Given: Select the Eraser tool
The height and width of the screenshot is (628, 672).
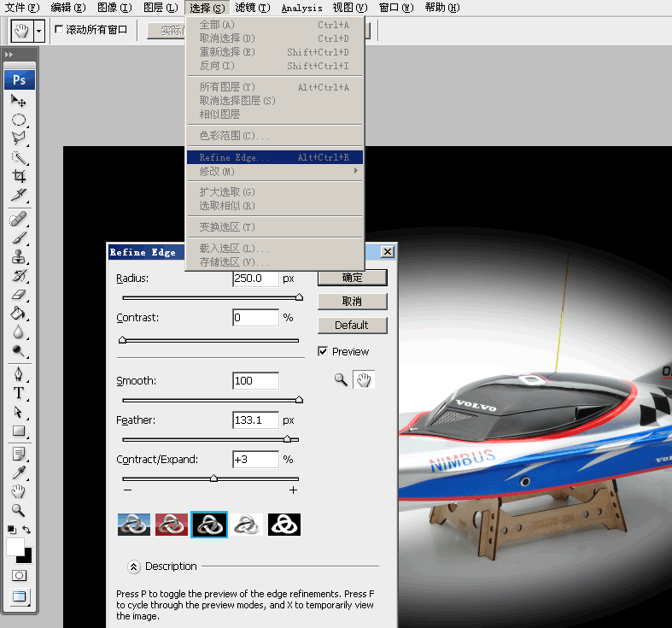Looking at the screenshot, I should click(x=18, y=295).
